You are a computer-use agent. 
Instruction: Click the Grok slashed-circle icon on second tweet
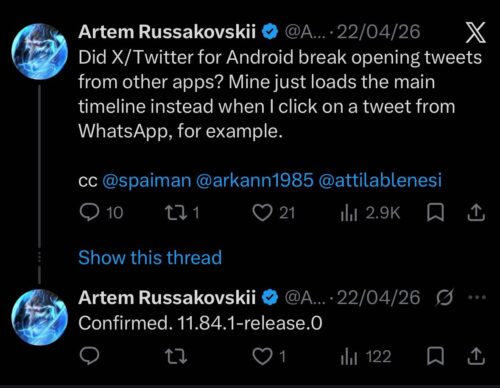[x=445, y=297]
